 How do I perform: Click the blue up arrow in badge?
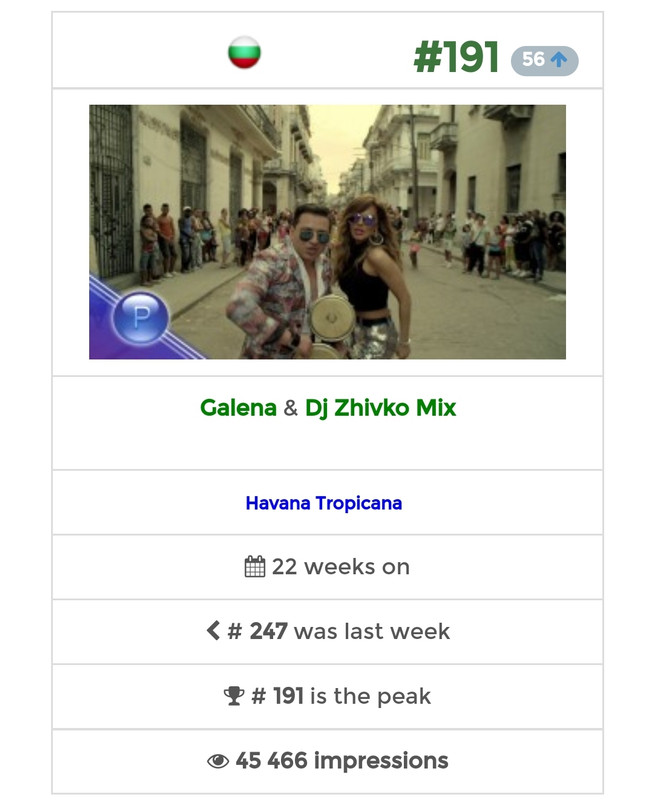click(x=559, y=60)
